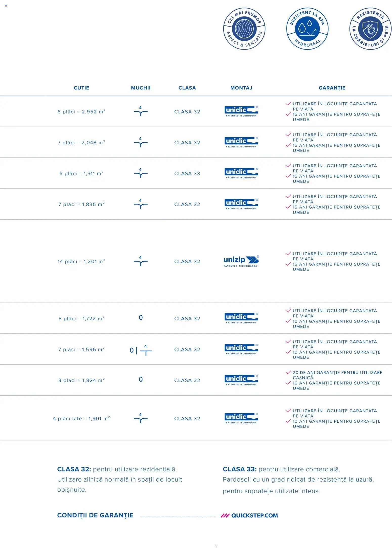Image resolution: width=392 pixels, height=548 pixels.
Task: Click the '15 ani garanție' checkmark in the CLASA 33 row
Action: [288, 176]
